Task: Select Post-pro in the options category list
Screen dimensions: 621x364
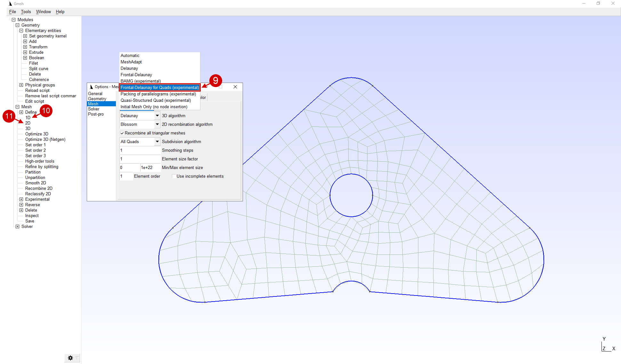Action: pos(96,114)
